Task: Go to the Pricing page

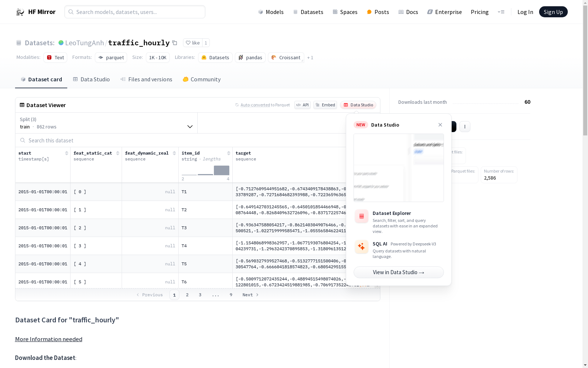Action: click(480, 12)
